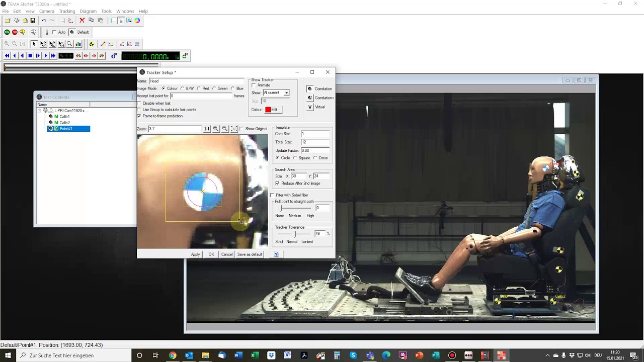
Task: Click the help question mark button
Action: [x=276, y=254]
